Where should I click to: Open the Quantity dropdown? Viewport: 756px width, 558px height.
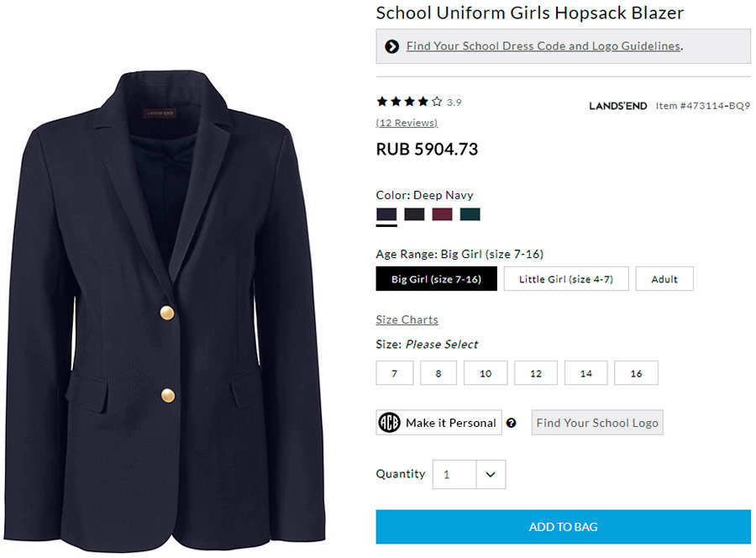[470, 474]
